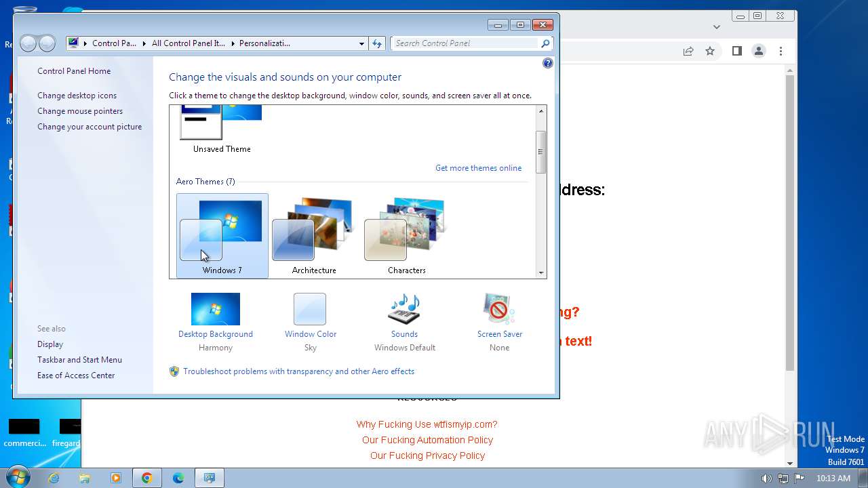This screenshot has width=868, height=488.
Task: Open Chrome's three-dot menu
Action: click(x=781, y=51)
